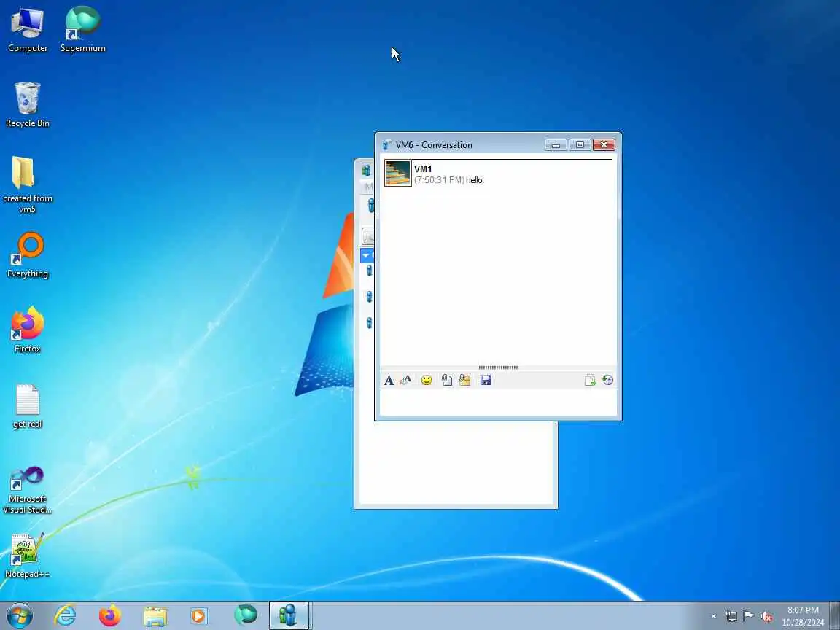Minimize the VM6 Conversation window
This screenshot has height=630, width=840.
[x=556, y=145]
